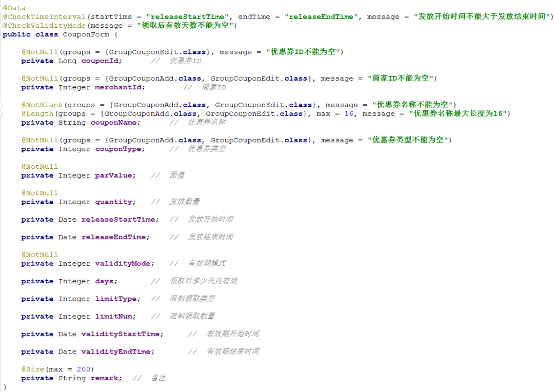The height and width of the screenshot is (392, 554).
Task: Click the @CheckValidityMode annotation
Action: 44,26
